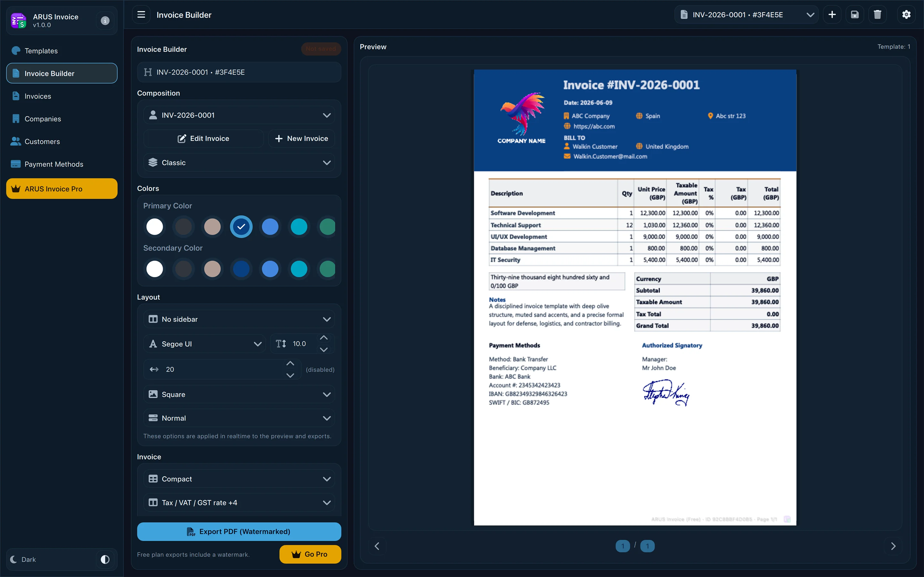Select the white primary color

coord(154,226)
